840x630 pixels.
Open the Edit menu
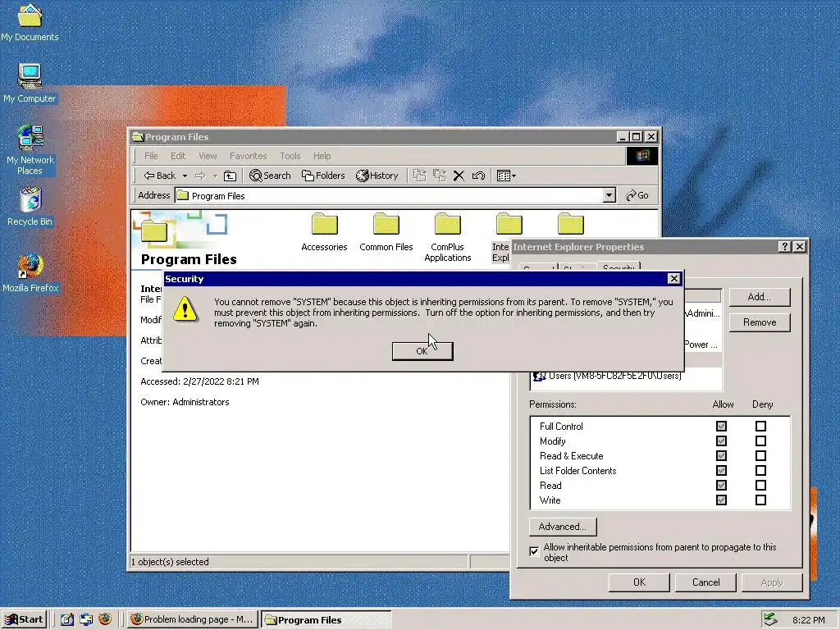point(178,156)
